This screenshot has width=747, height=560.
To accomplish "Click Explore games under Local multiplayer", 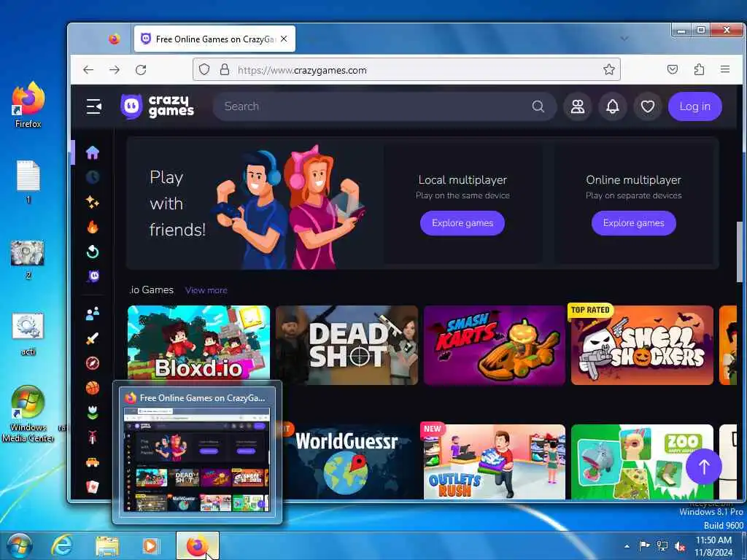I will tap(462, 223).
